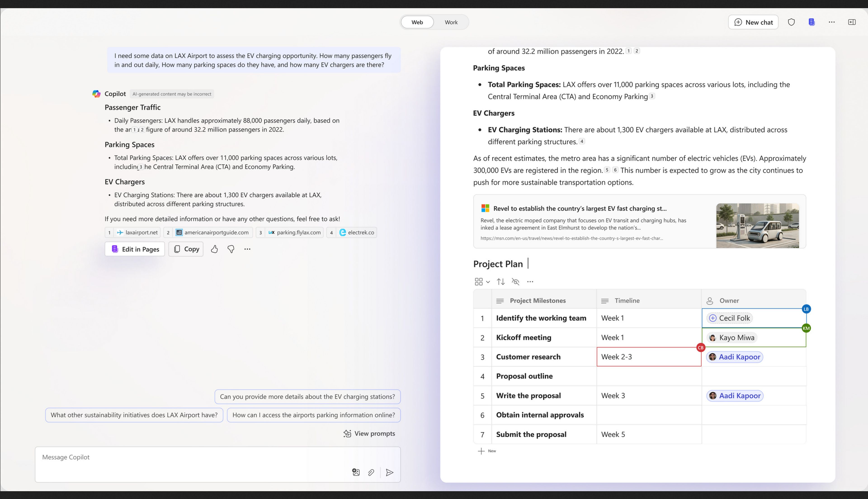Click the Week 2-3 timeline cell

(649, 357)
